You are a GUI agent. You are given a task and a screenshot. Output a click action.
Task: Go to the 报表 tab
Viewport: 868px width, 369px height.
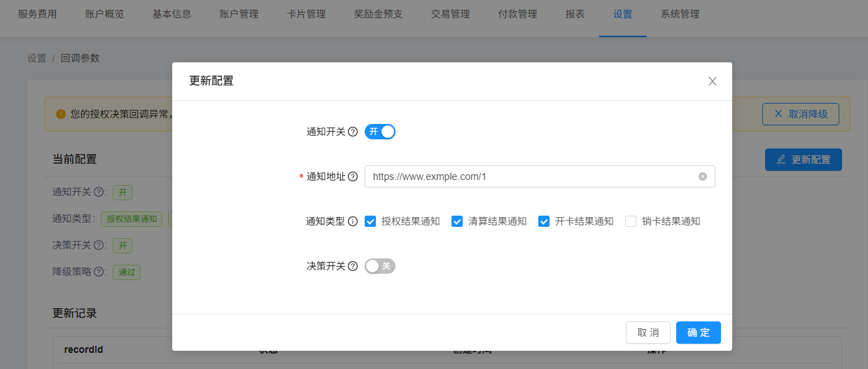point(575,14)
